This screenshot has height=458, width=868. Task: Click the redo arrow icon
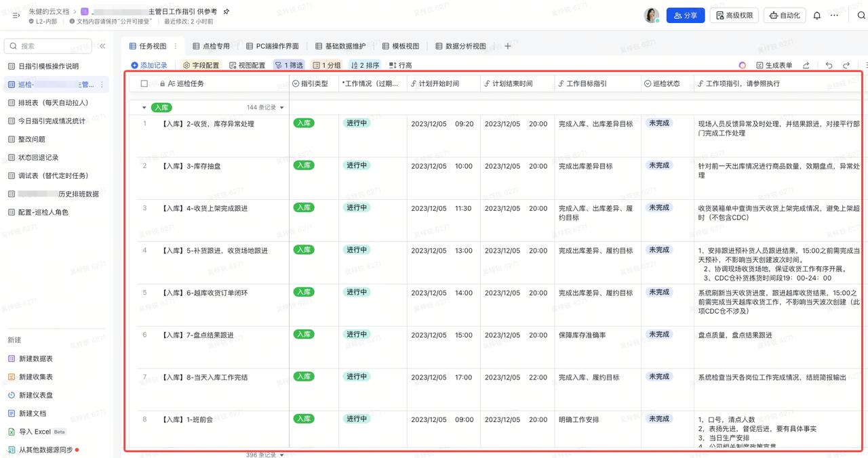846,66
